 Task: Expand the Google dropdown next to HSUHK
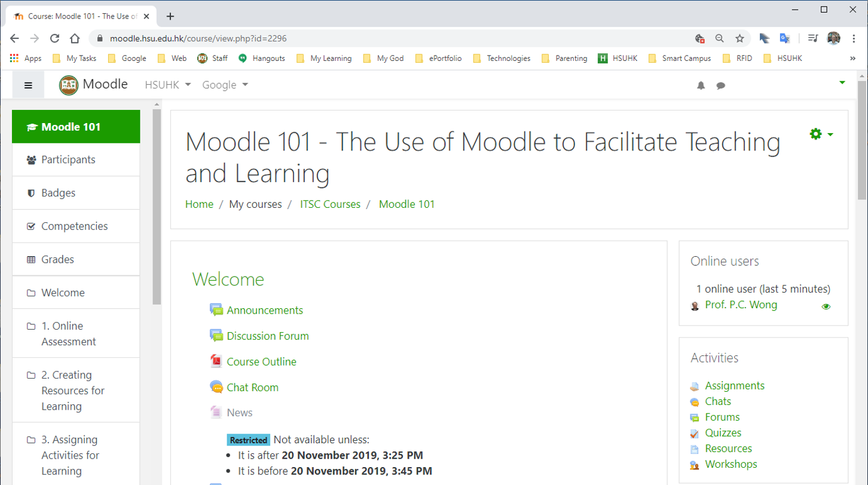pos(224,85)
